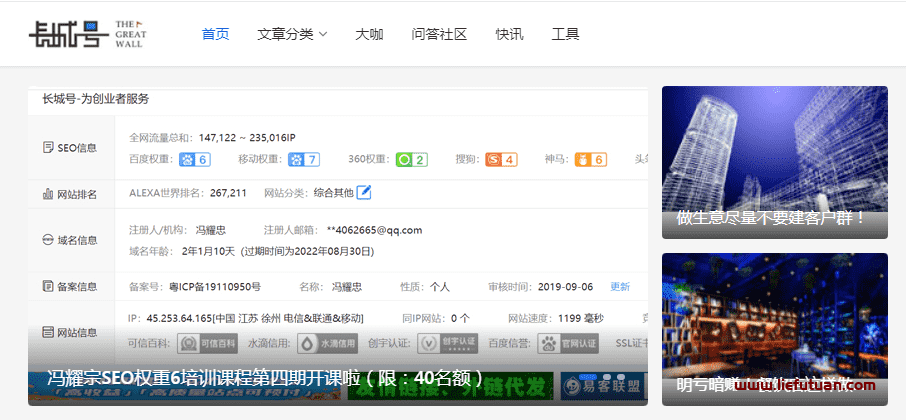Click the 网站排名 bar chart icon
This screenshot has width=906, height=420.
[x=49, y=194]
